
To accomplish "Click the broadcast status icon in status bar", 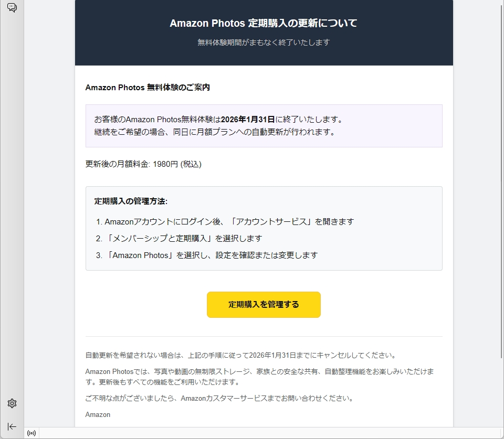I will 31,433.
